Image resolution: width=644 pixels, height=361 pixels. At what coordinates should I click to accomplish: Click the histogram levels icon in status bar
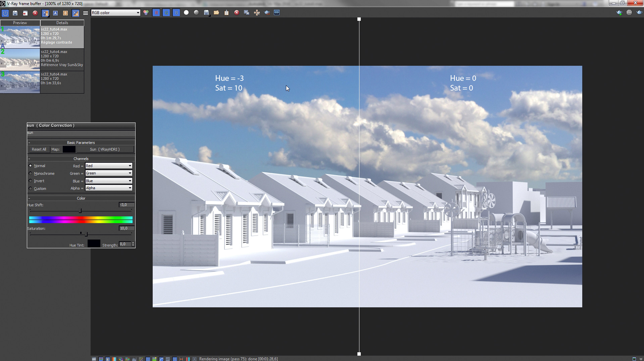click(x=134, y=359)
